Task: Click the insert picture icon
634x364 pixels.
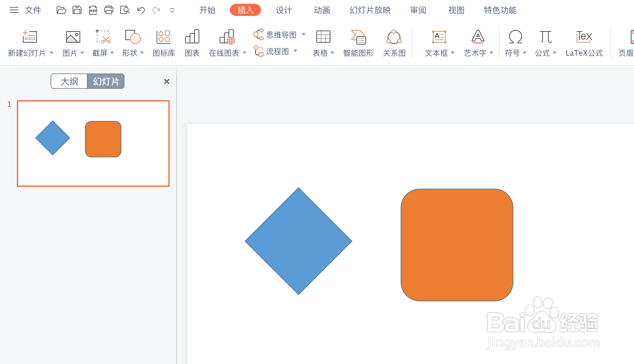Action: (73, 37)
